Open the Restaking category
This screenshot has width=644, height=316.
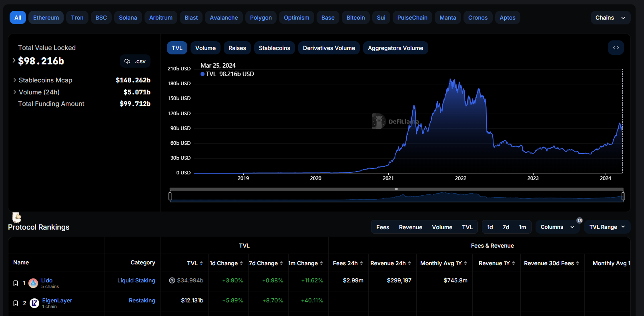click(x=142, y=300)
